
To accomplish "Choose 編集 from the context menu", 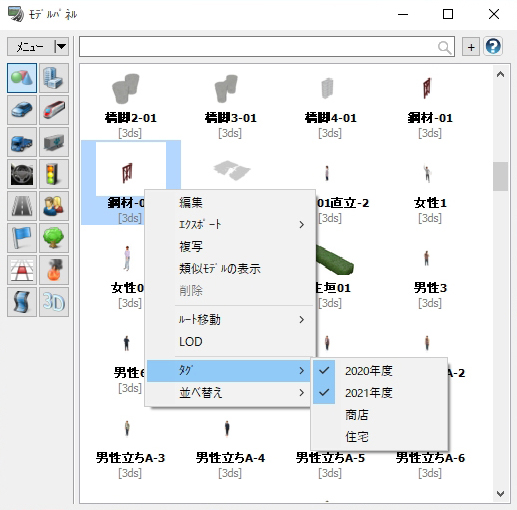I will click(230, 203).
